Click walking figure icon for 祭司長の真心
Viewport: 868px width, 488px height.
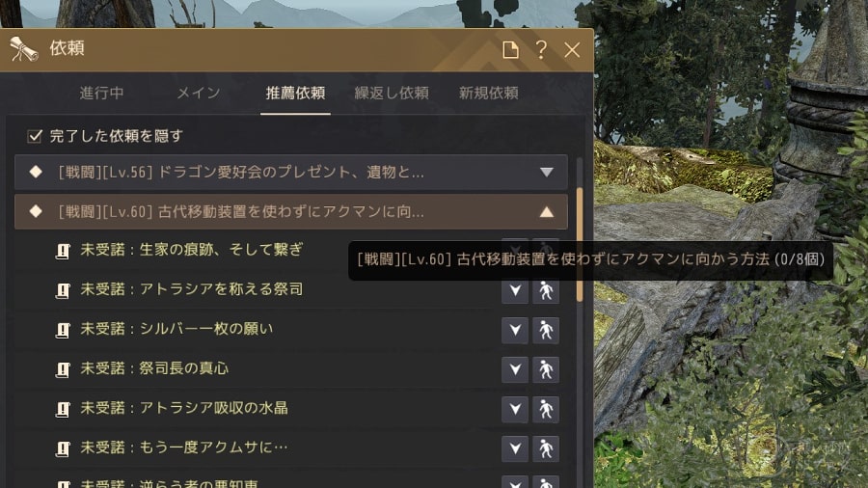(546, 369)
